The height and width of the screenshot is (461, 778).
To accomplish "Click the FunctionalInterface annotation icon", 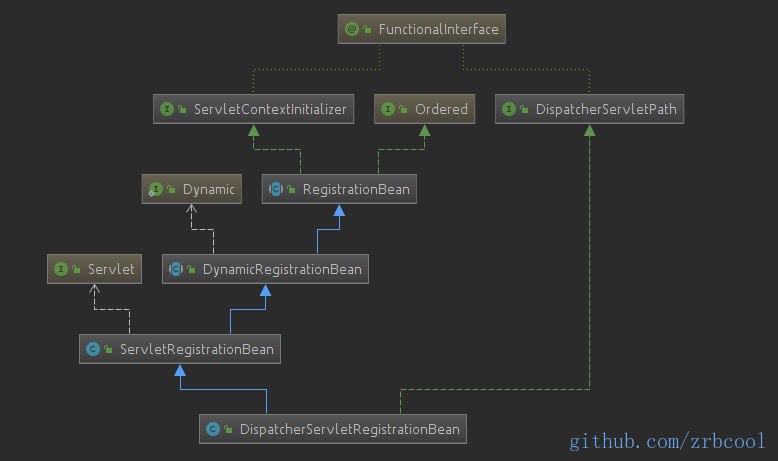I will pyautogui.click(x=352, y=29).
